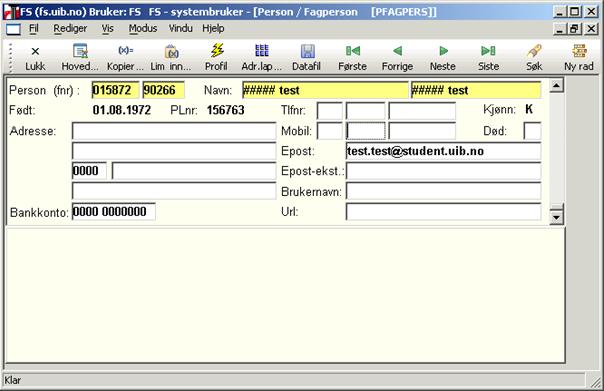This screenshot has height=391, width=604.
Task: Close the main FS application window
Action: click(591, 12)
